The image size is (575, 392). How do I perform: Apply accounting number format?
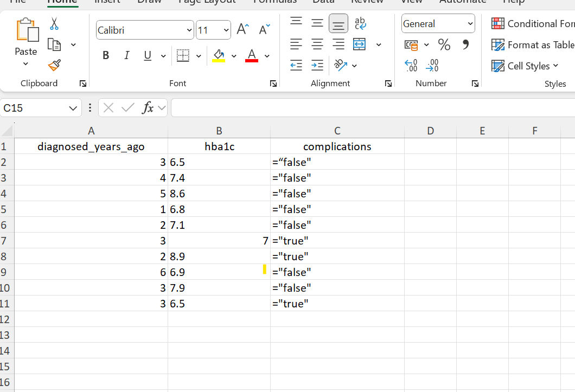point(411,45)
